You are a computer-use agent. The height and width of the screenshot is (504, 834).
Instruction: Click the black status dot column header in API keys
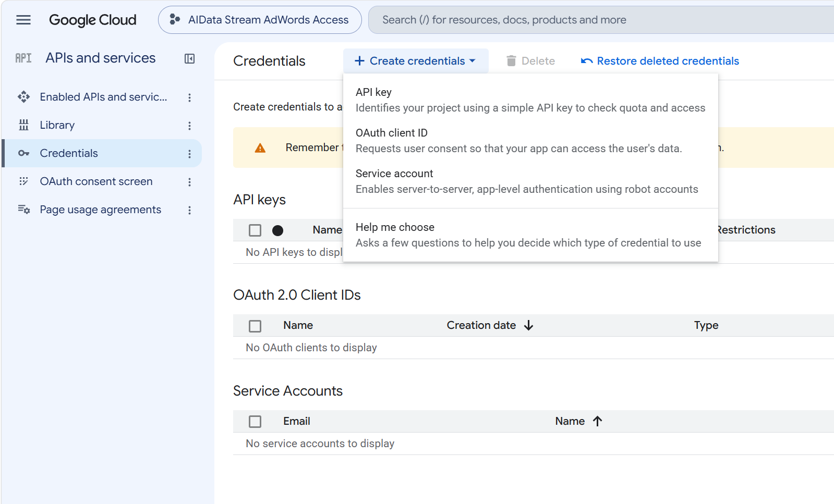[277, 230]
